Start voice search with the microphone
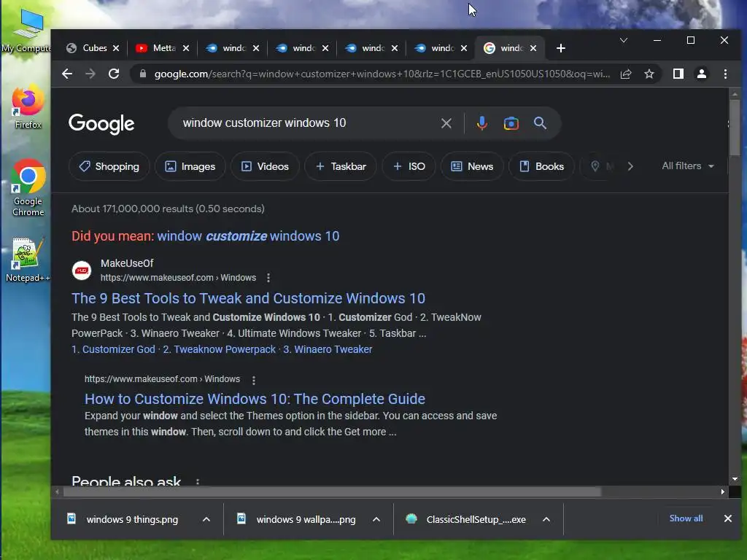747x560 pixels. pos(481,122)
